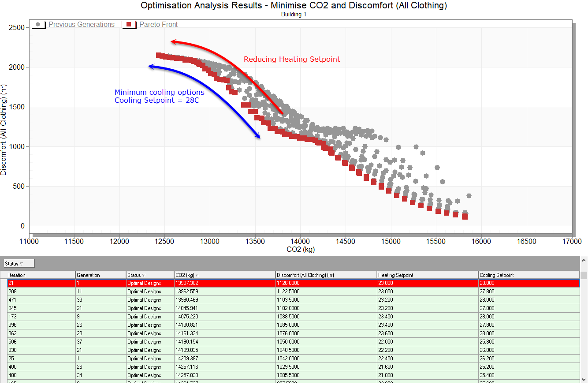Screen dimensions: 588x385
Task: Click the Pareto Front red legend marker
Action: click(129, 25)
